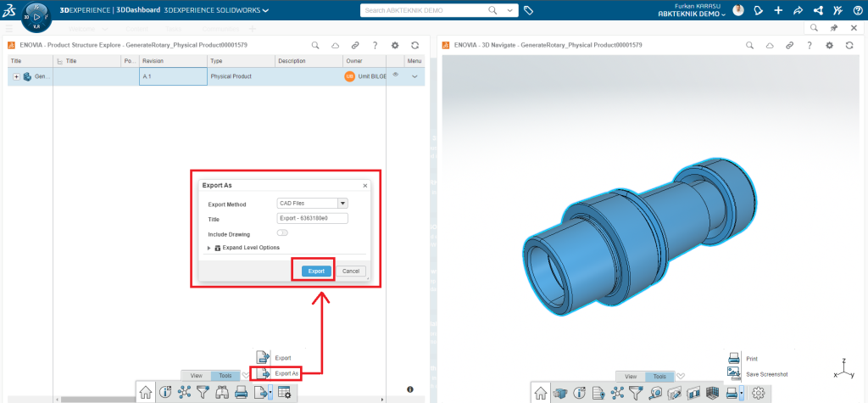
Task: Close the Export As dialog
Action: (365, 185)
